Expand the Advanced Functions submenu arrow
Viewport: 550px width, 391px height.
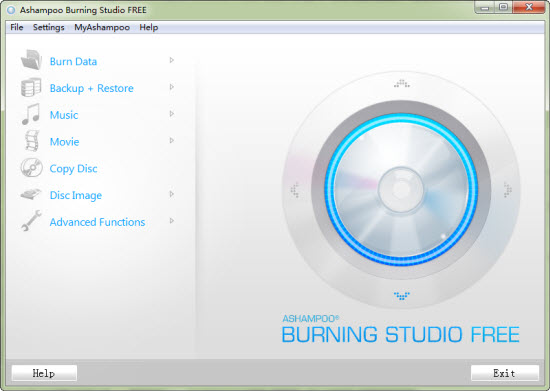point(172,221)
